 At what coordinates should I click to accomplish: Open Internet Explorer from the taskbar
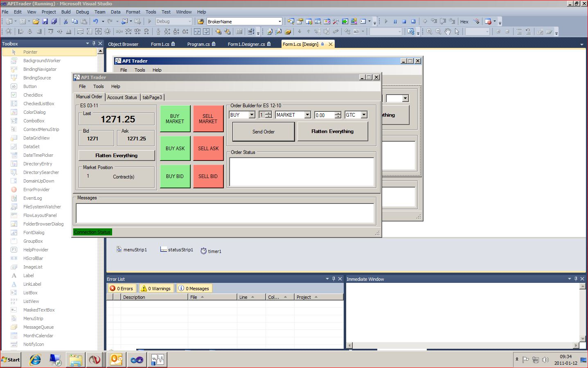pos(35,360)
